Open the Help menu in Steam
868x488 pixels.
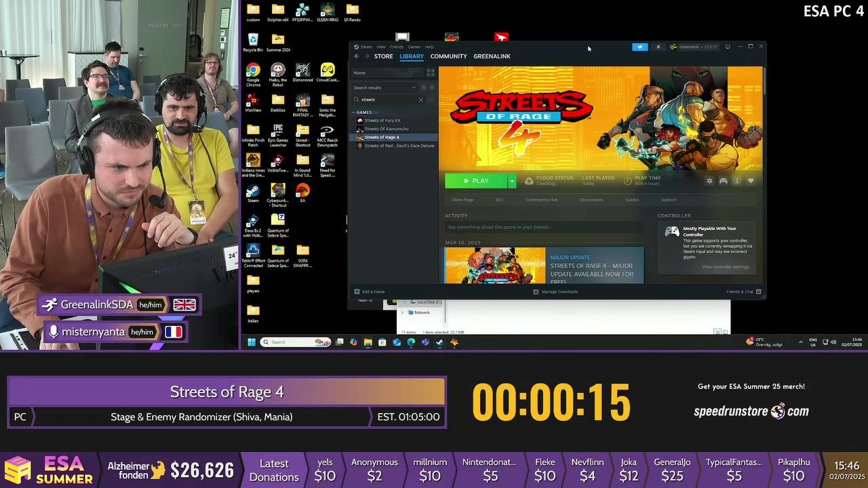click(429, 47)
